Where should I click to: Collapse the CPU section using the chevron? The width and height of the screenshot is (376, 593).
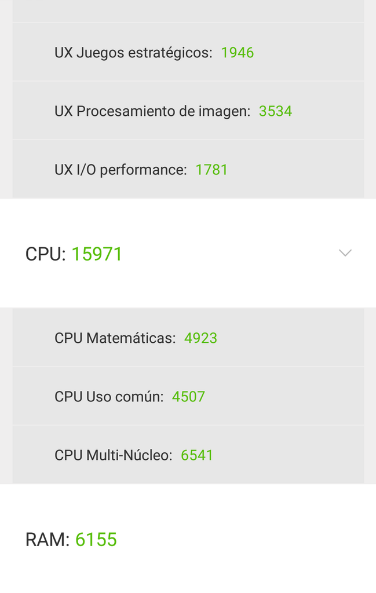(x=345, y=253)
